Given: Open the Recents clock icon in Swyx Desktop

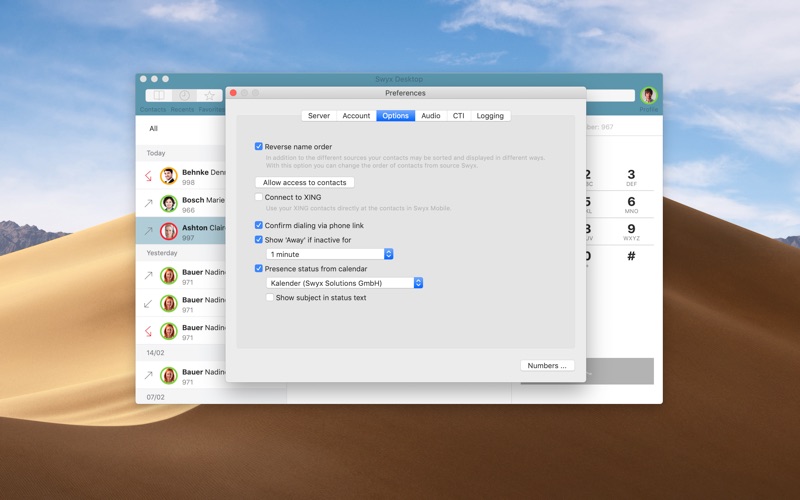Looking at the screenshot, I should click(x=184, y=95).
